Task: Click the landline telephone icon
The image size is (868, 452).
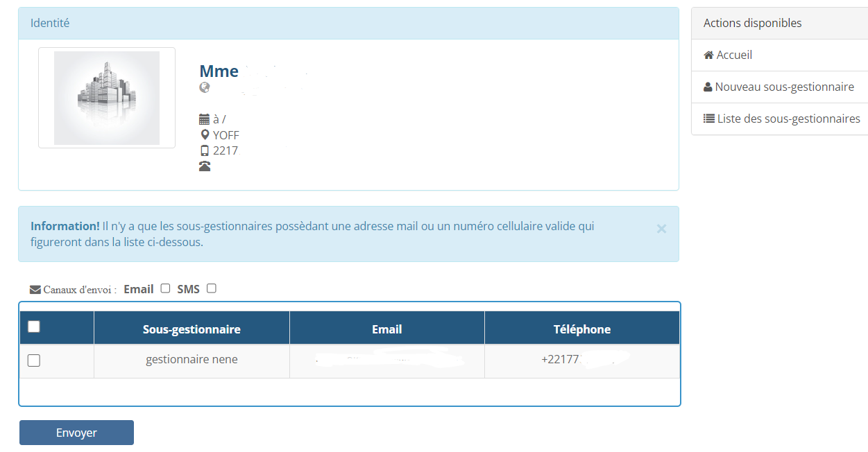Action: coord(205,166)
